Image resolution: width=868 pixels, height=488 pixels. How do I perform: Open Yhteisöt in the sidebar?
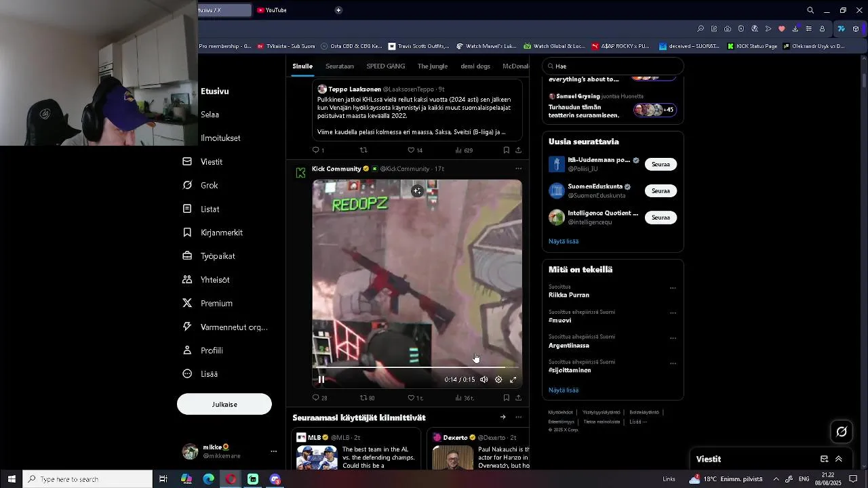pos(206,280)
